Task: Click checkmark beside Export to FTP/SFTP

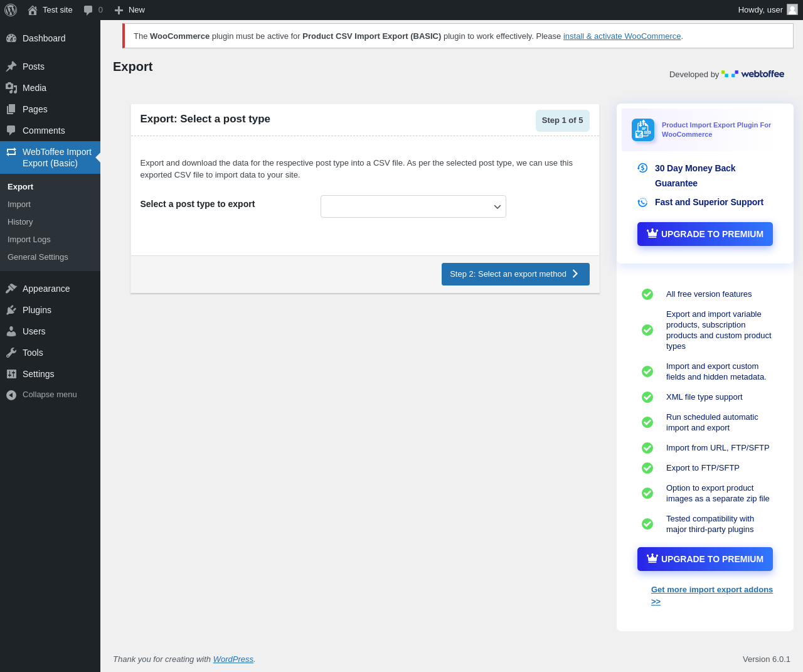Action: click(647, 468)
